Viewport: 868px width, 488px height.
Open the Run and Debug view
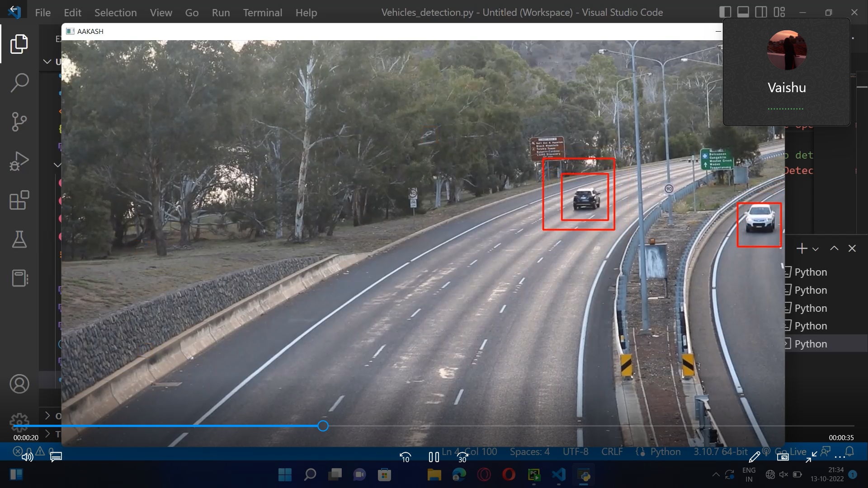[19, 161]
